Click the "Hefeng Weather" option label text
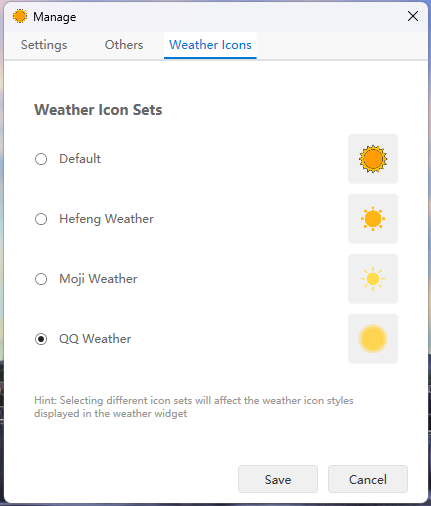 click(106, 219)
